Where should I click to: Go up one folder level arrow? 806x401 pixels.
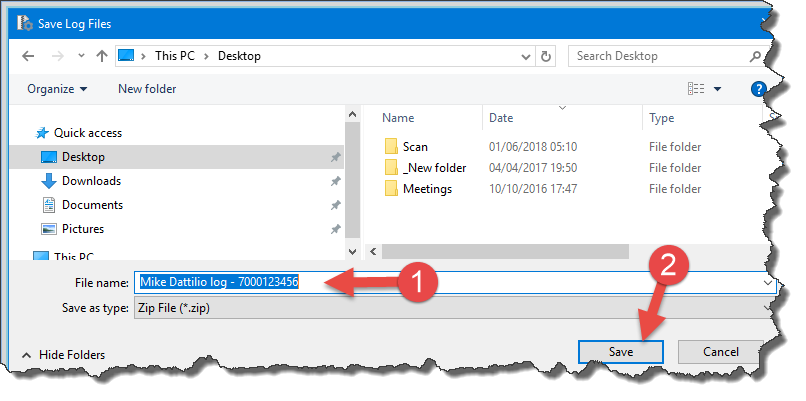pos(102,56)
